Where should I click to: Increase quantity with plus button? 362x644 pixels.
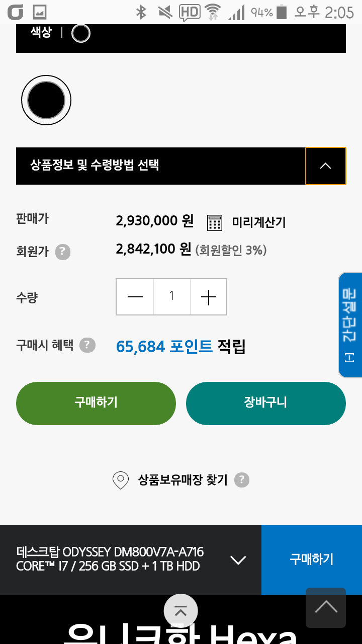pos(208,297)
